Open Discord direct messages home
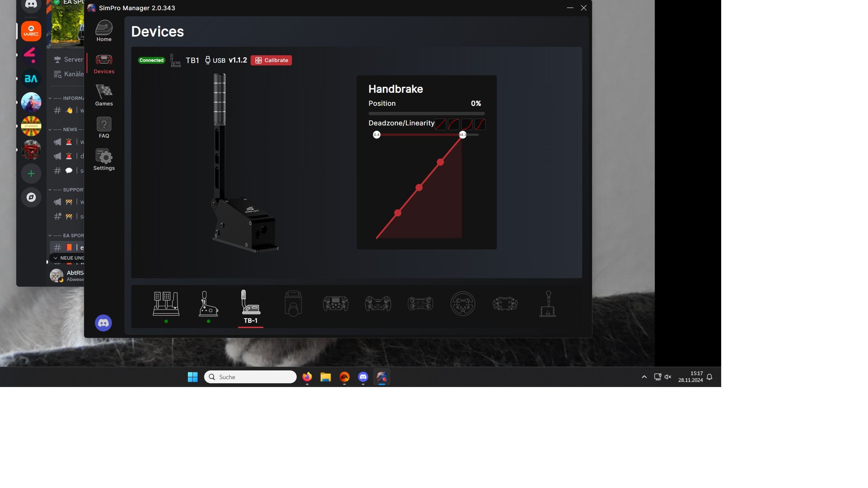868x488 pixels. 31,5
